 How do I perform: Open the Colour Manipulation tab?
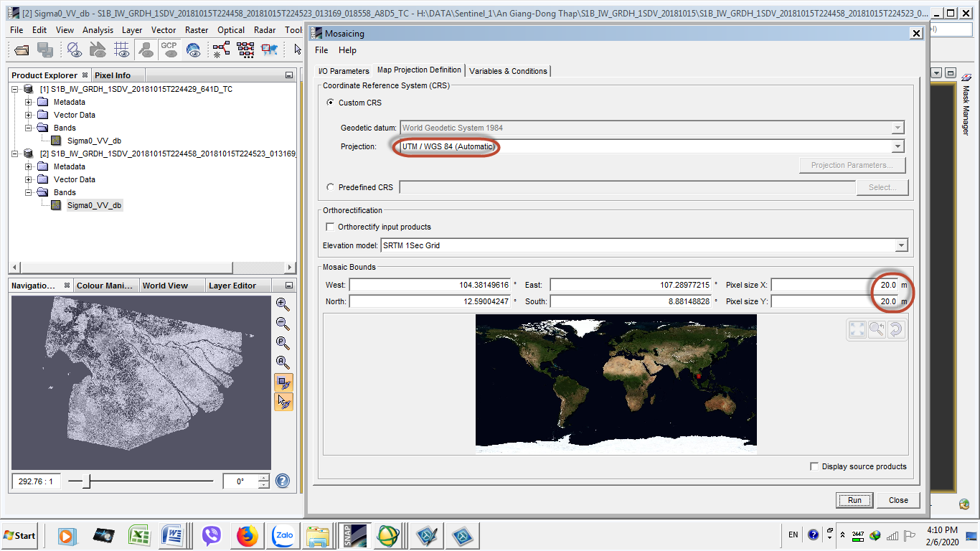(105, 286)
